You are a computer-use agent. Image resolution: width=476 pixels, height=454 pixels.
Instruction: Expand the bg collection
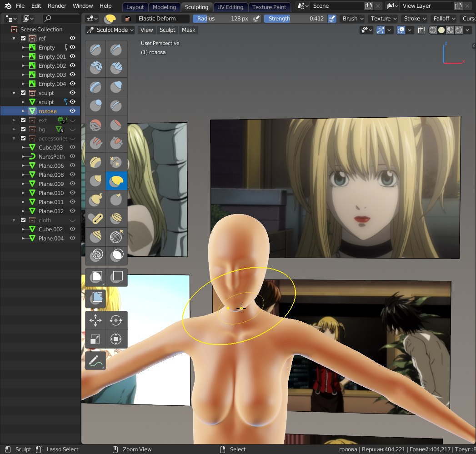point(14,129)
